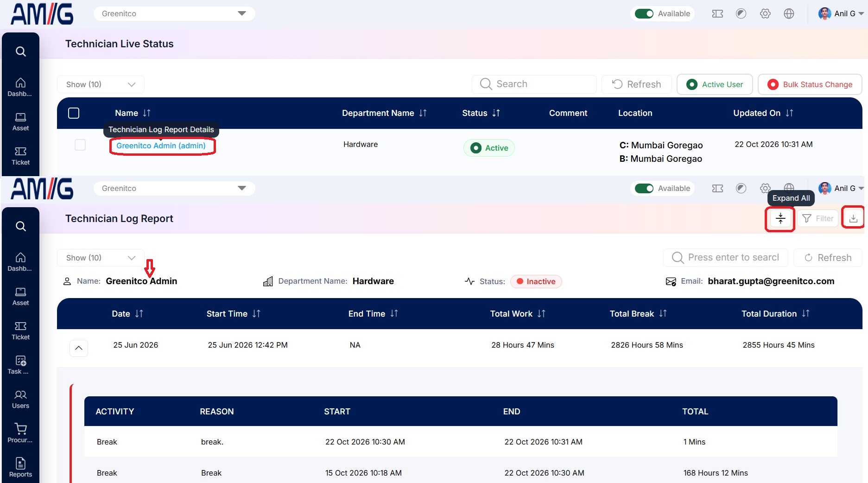Viewport: 868px width, 483px height.
Task: Click the theme icon in lower header
Action: [x=741, y=188]
